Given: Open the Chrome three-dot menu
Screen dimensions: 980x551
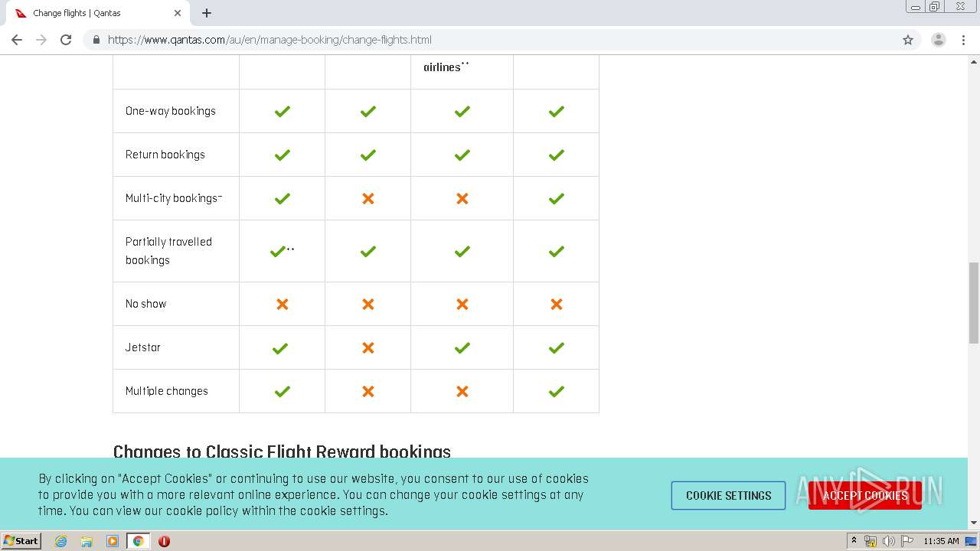Looking at the screenshot, I should (x=963, y=40).
